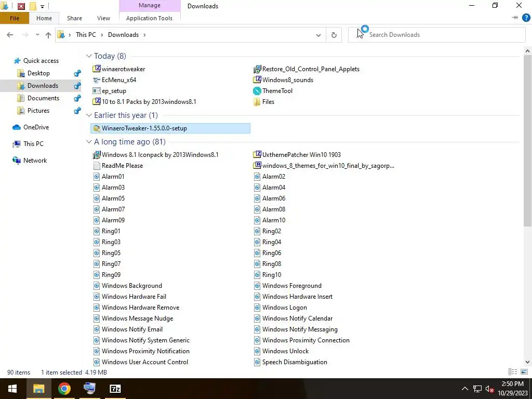532x399 pixels.
Task: Open Documents in the navigation pane
Action: point(43,98)
